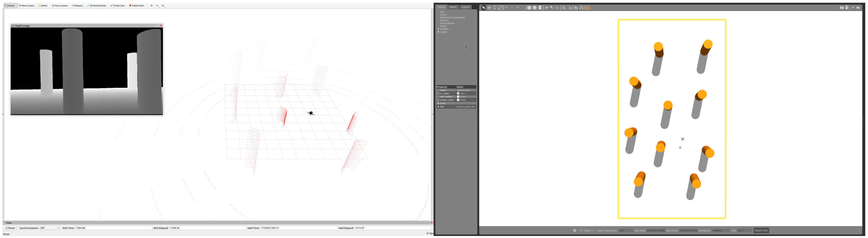This screenshot has width=868, height=238.
Task: Expand the link property row
Action: pyautogui.click(x=438, y=107)
